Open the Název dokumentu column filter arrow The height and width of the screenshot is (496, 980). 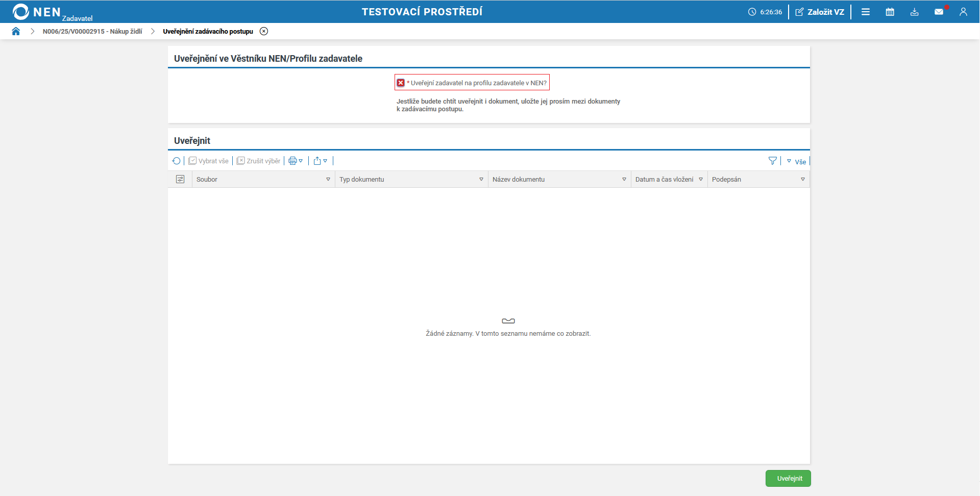[624, 179]
